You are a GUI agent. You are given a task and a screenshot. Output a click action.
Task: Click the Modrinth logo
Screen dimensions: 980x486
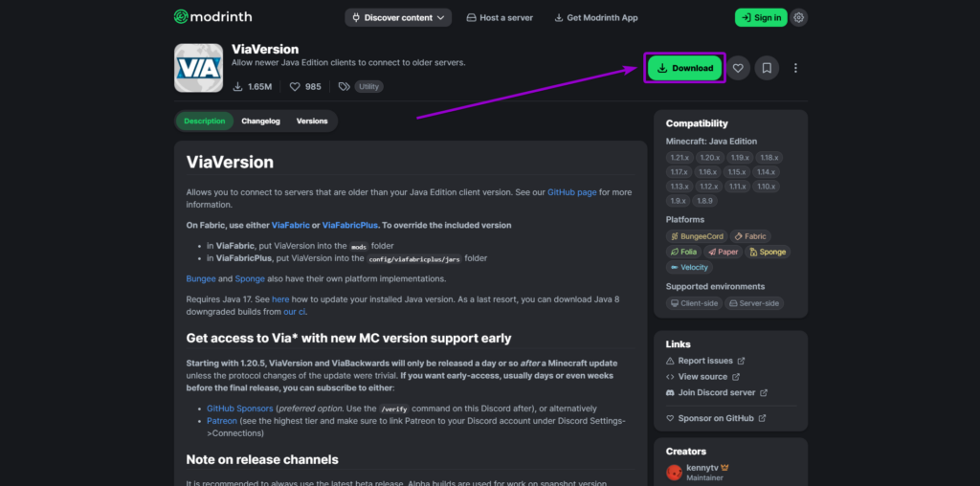pyautogui.click(x=212, y=17)
